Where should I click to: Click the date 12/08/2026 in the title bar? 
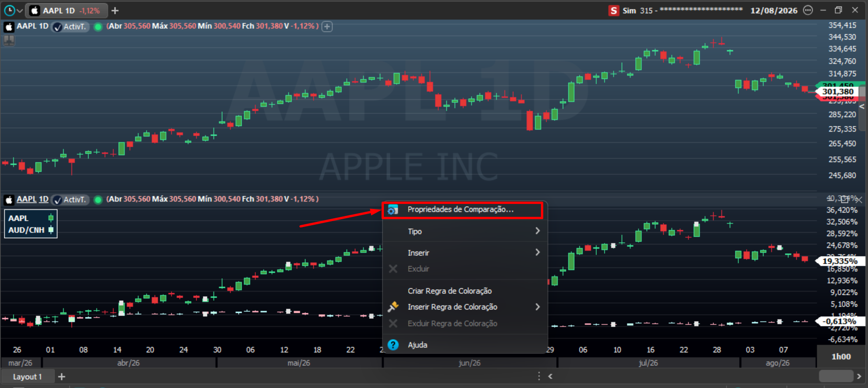pos(774,11)
